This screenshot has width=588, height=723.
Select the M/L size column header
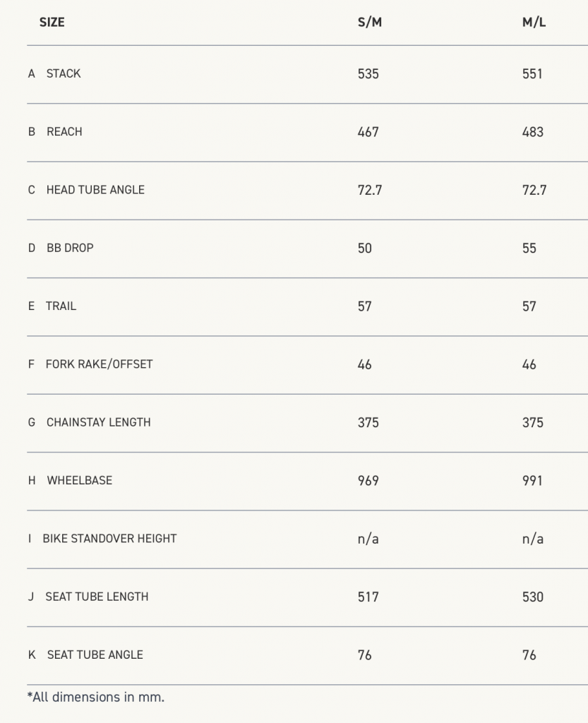coord(534,22)
